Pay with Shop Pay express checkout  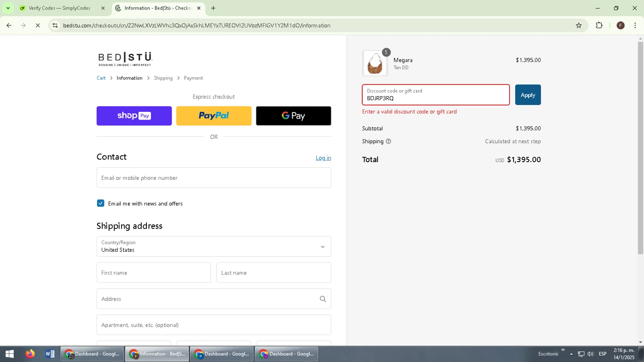134,116
